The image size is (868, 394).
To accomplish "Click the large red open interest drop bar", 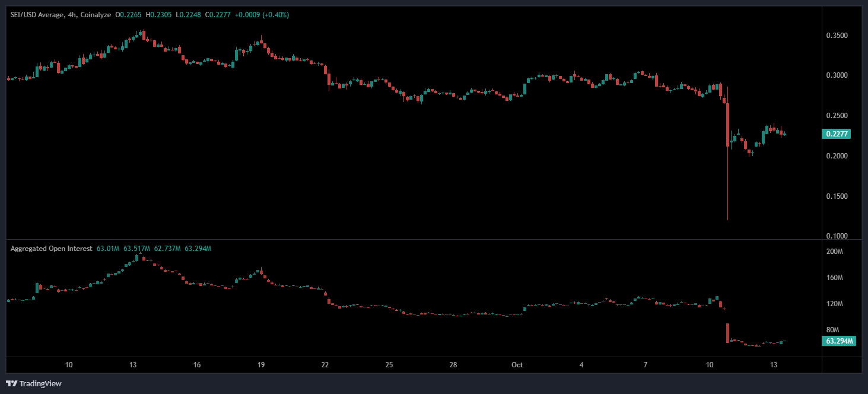I will (x=727, y=333).
